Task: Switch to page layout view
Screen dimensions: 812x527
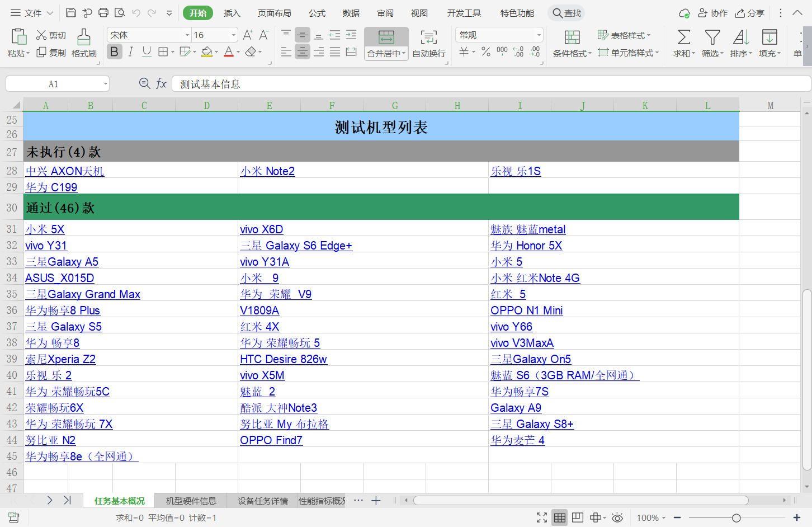Action: (578, 517)
